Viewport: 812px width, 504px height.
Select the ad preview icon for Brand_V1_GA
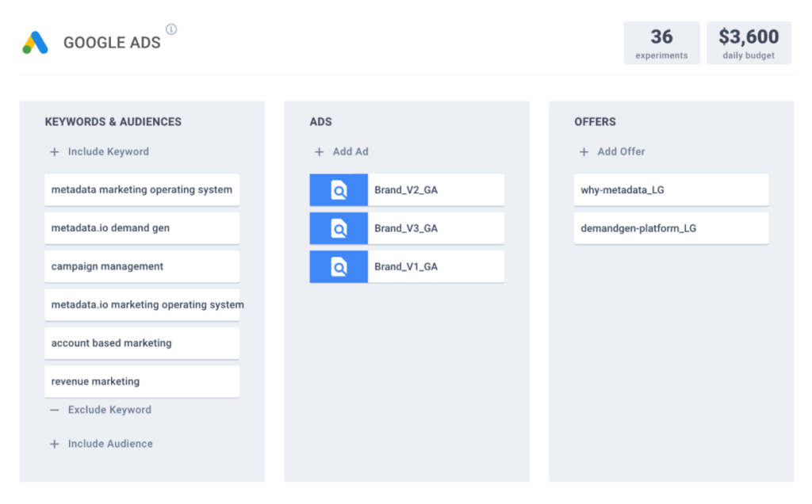click(338, 266)
